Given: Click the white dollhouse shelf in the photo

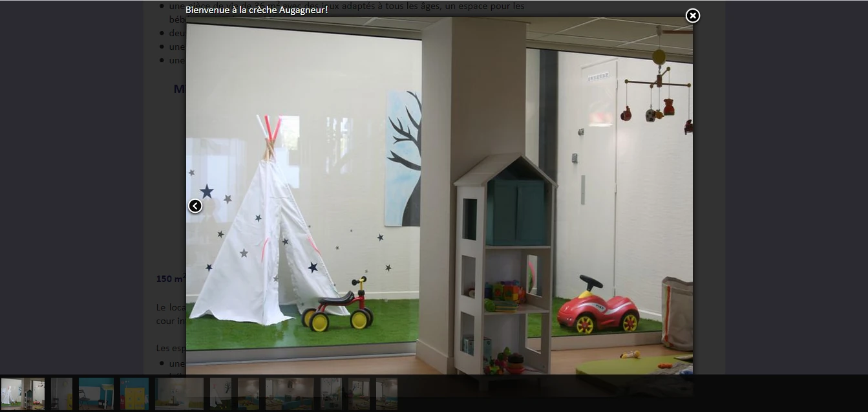Looking at the screenshot, I should click(x=504, y=259).
